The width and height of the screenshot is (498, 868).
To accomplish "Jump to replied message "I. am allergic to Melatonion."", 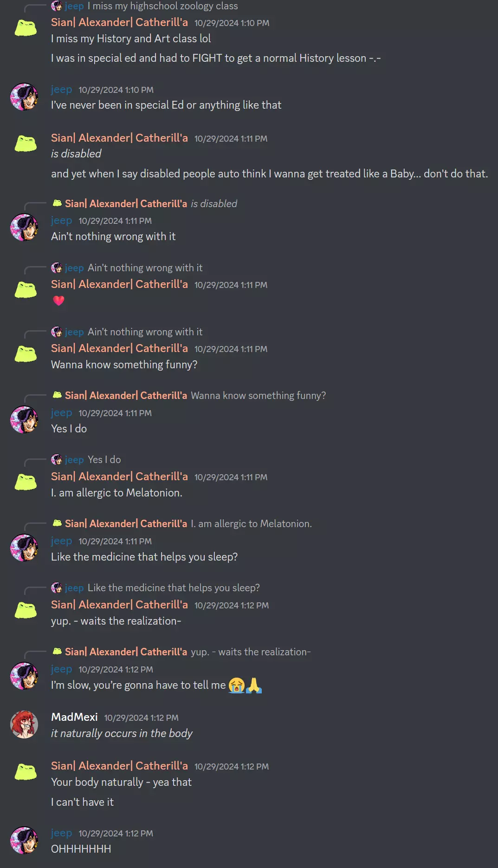I will (251, 524).
